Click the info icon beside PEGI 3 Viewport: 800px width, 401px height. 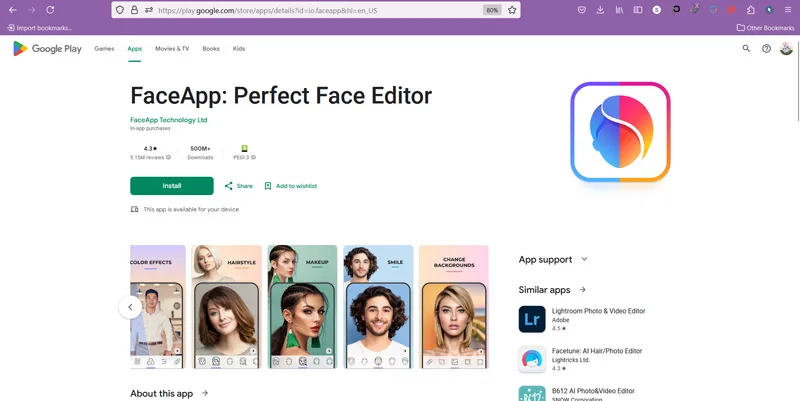pos(254,158)
